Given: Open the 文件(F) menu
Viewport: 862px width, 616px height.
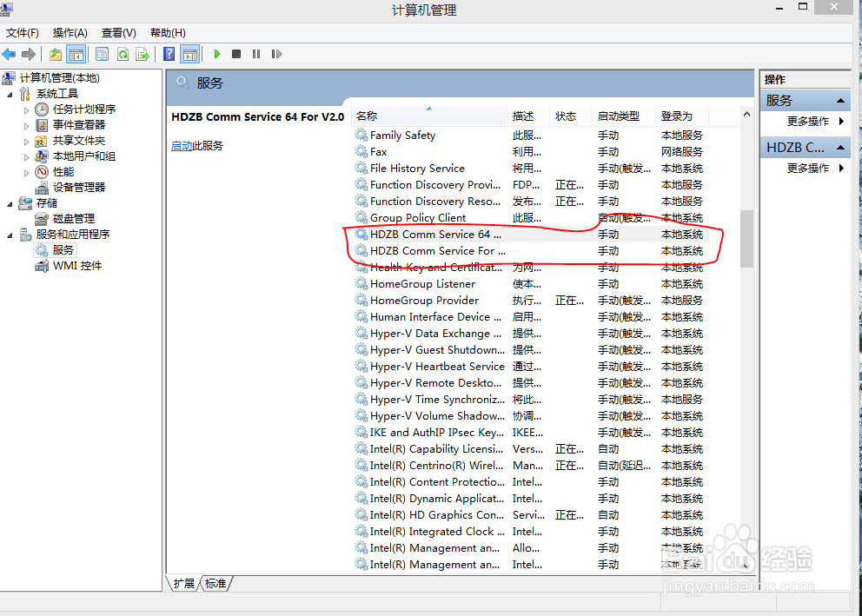Looking at the screenshot, I should coord(23,33).
